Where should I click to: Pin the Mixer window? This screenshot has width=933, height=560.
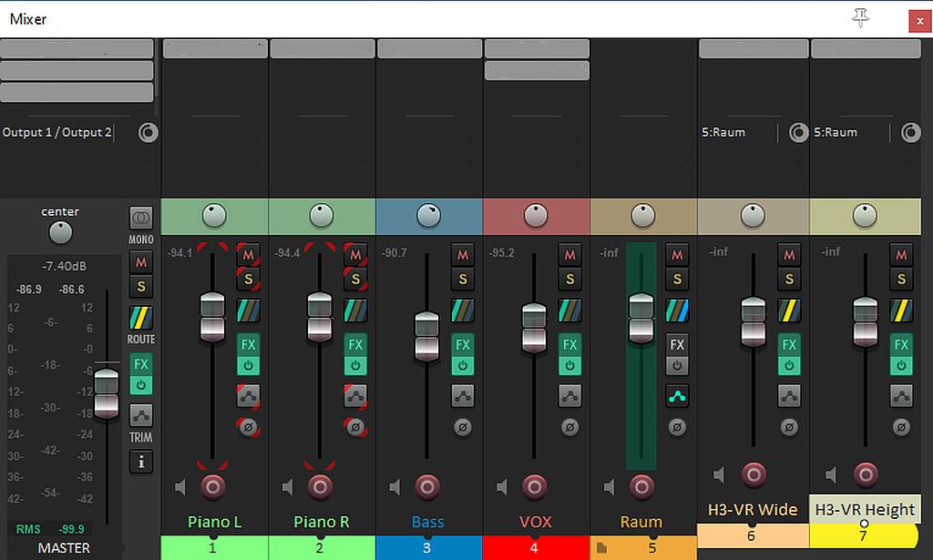[860, 18]
